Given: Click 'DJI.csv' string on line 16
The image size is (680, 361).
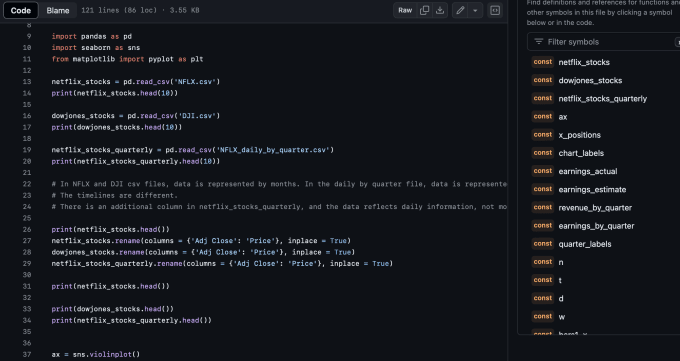Looking at the screenshot, I should point(199,116).
